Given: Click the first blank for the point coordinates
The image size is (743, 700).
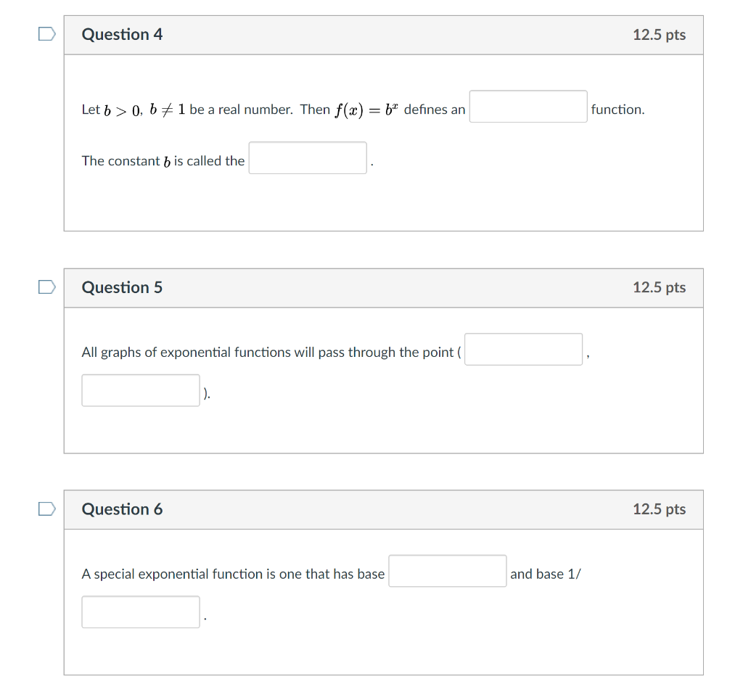Looking at the screenshot, I should tap(523, 349).
